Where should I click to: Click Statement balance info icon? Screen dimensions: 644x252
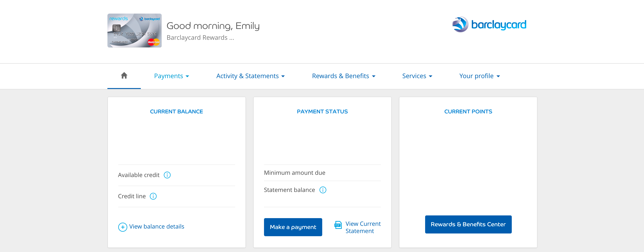(x=323, y=190)
